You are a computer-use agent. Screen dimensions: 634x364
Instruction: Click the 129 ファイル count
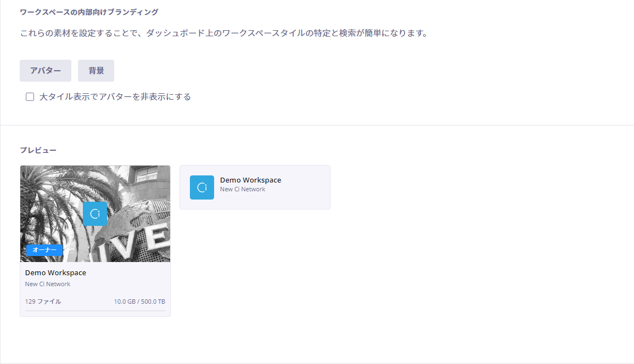(x=43, y=302)
